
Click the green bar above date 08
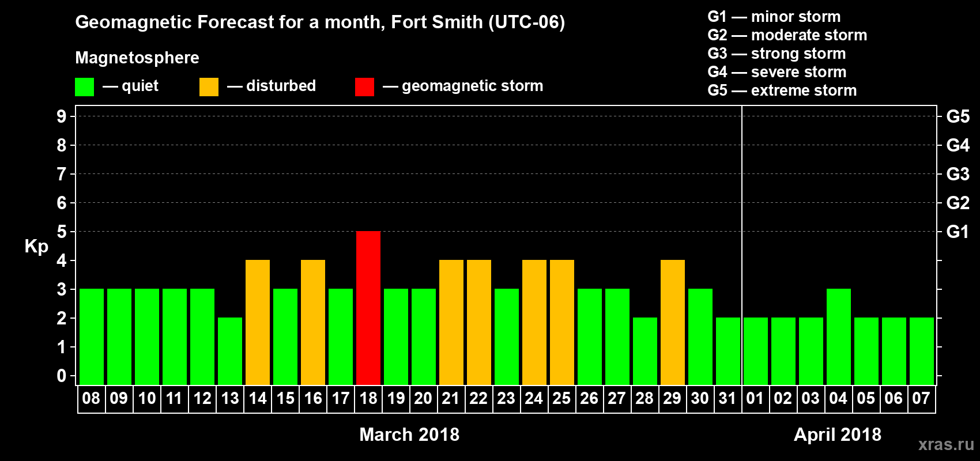pyautogui.click(x=92, y=337)
